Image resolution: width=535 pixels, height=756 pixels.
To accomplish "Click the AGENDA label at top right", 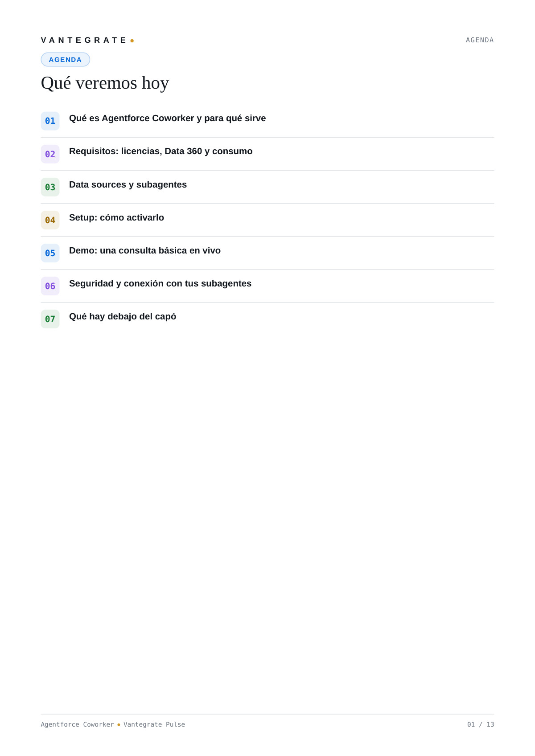I will click(480, 40).
